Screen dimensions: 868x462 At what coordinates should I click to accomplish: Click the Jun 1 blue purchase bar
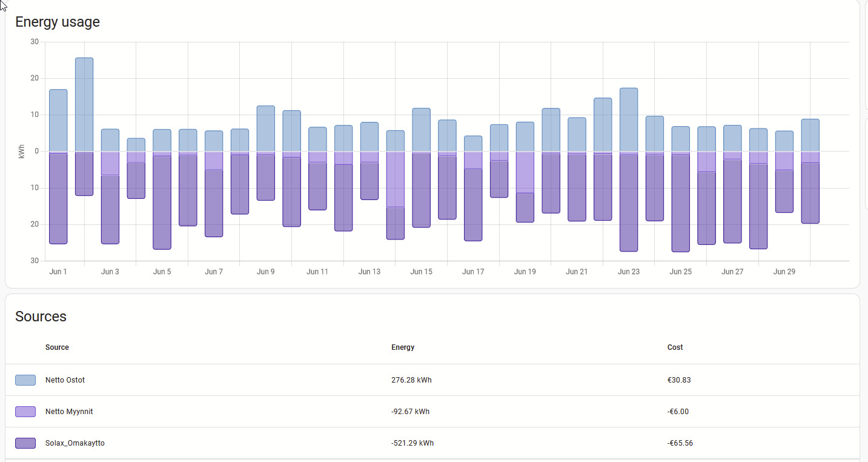click(x=58, y=121)
